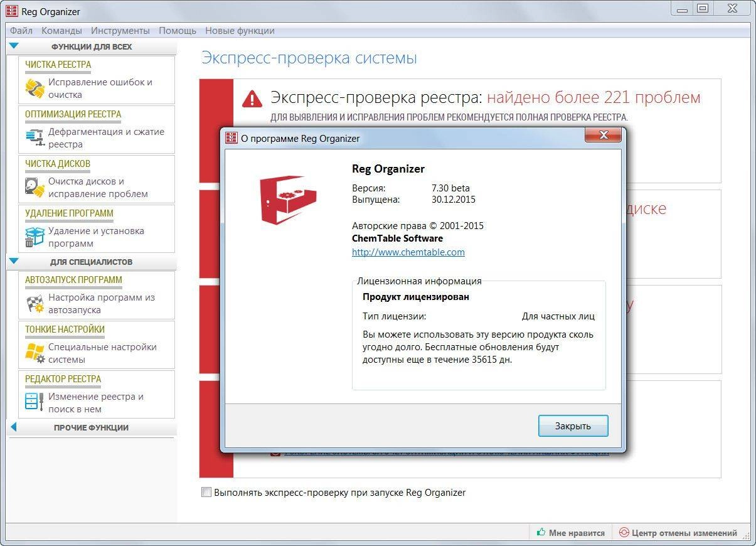The height and width of the screenshot is (546, 756).
Task: Click 'ChemTable Software' text
Action: pos(398,238)
